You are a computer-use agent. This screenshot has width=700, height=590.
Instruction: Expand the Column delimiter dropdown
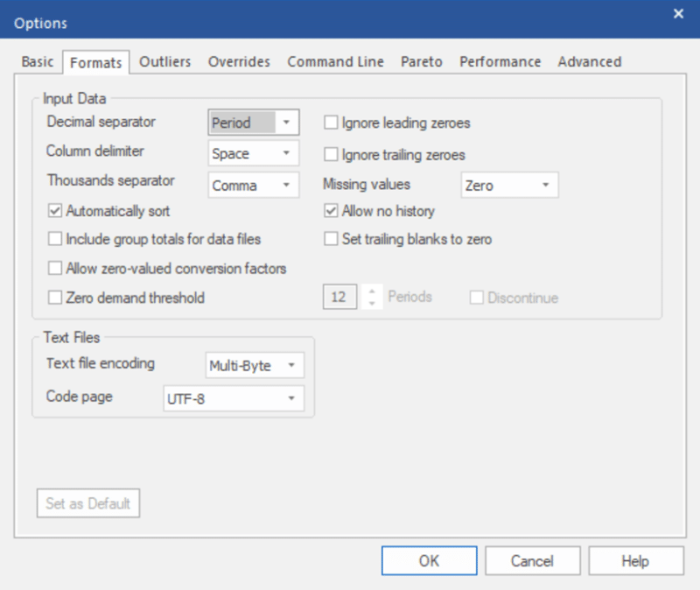pos(254,153)
